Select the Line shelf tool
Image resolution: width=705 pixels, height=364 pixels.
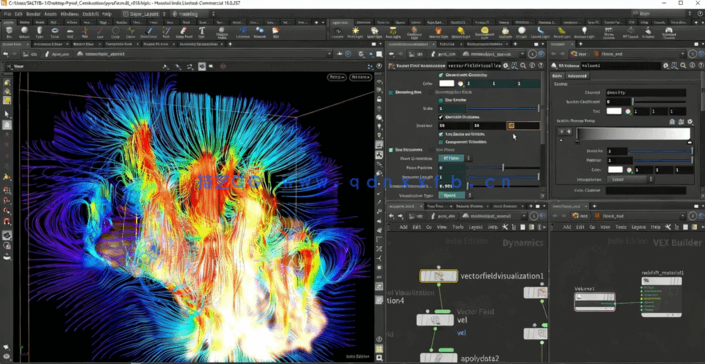coord(100,32)
